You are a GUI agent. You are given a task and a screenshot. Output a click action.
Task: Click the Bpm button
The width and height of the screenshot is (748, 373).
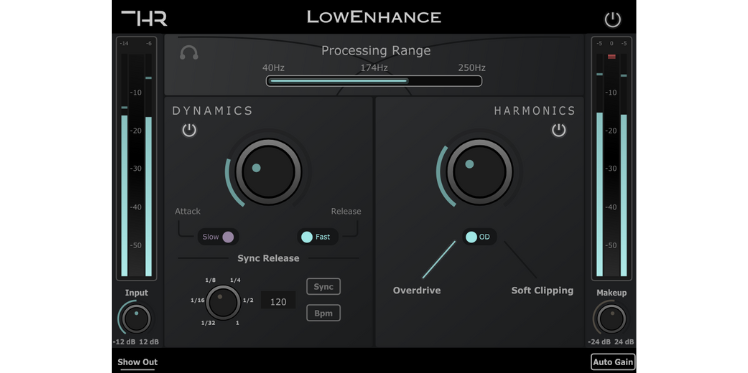point(323,313)
